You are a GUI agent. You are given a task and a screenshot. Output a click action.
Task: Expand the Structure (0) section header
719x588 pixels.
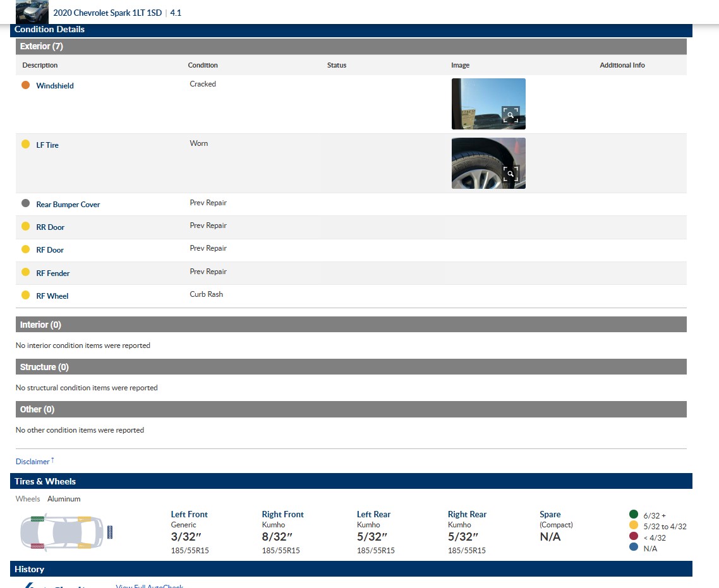point(351,367)
